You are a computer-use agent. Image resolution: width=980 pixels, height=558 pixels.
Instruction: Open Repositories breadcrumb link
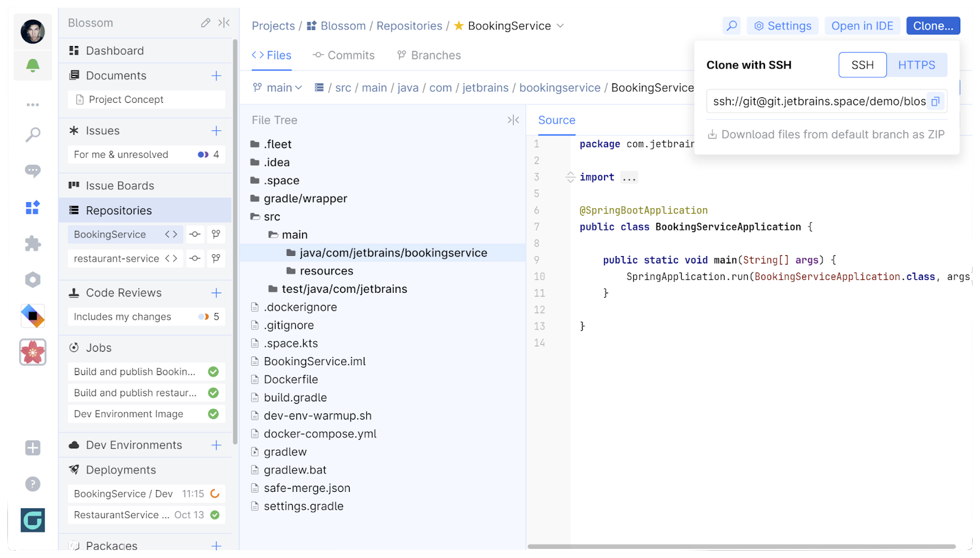409,26
